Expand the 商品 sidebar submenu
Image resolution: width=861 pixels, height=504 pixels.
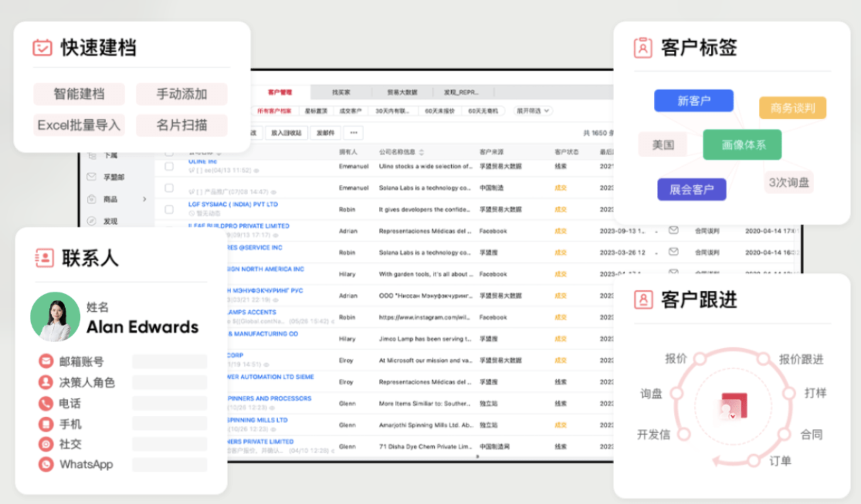[145, 199]
